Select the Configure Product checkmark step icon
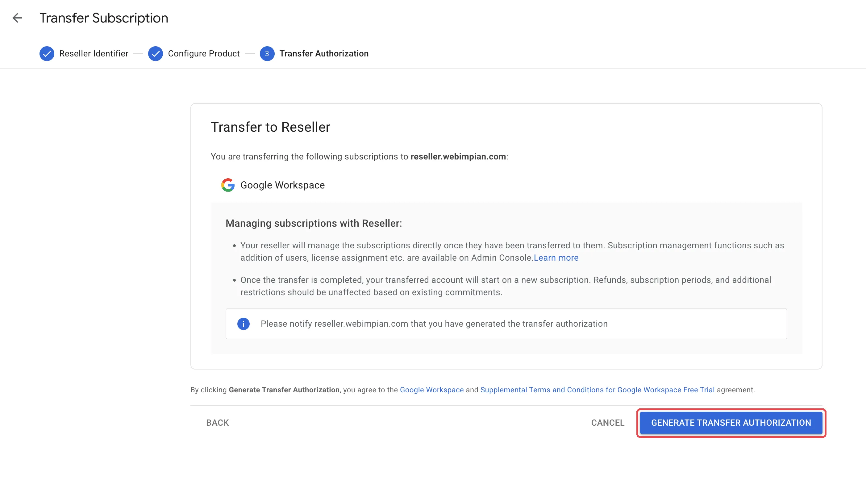866x504 pixels. pyautogui.click(x=155, y=54)
